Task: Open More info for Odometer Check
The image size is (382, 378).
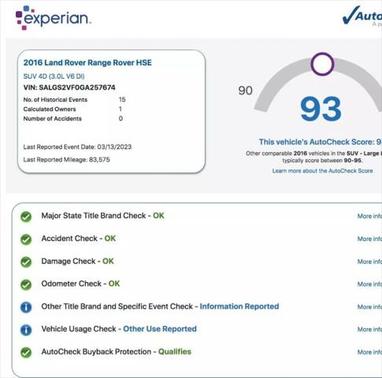Action: (x=370, y=284)
